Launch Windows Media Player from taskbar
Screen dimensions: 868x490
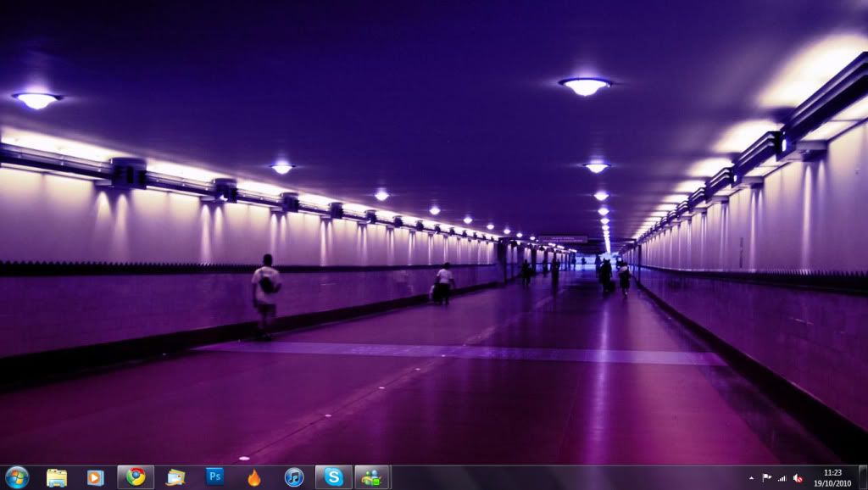(x=96, y=477)
